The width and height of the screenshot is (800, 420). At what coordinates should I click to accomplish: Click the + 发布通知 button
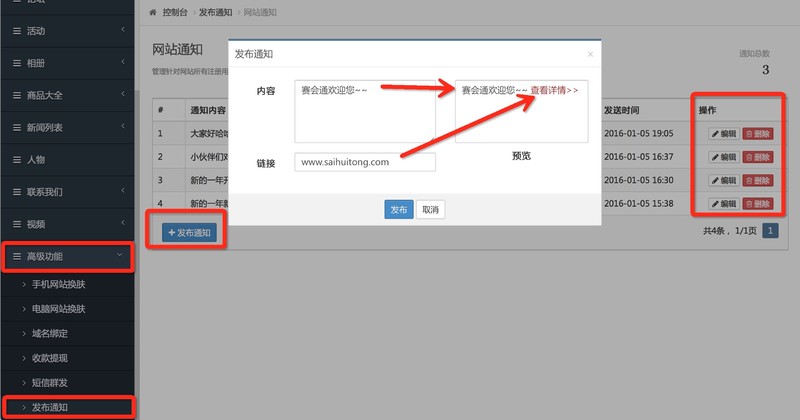[189, 233]
